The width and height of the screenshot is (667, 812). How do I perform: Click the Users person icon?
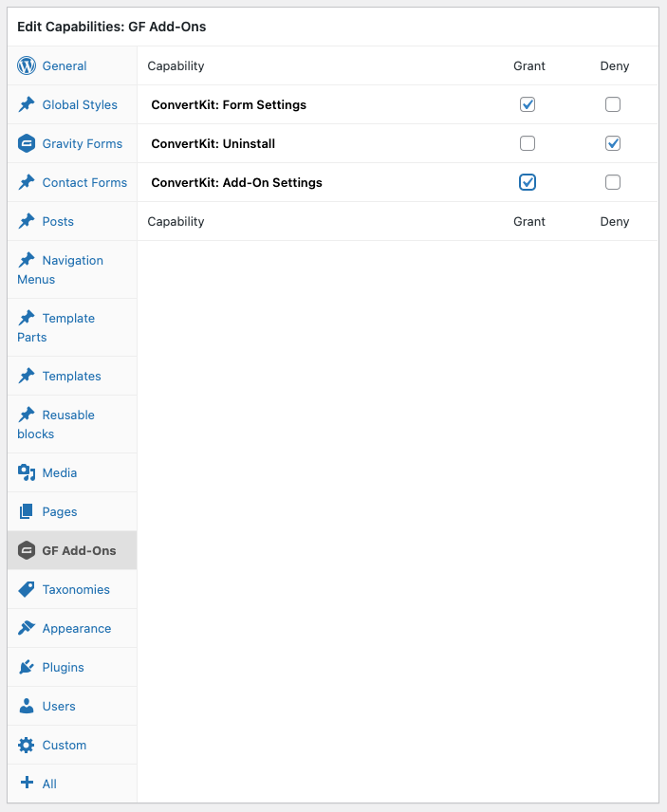(27, 706)
